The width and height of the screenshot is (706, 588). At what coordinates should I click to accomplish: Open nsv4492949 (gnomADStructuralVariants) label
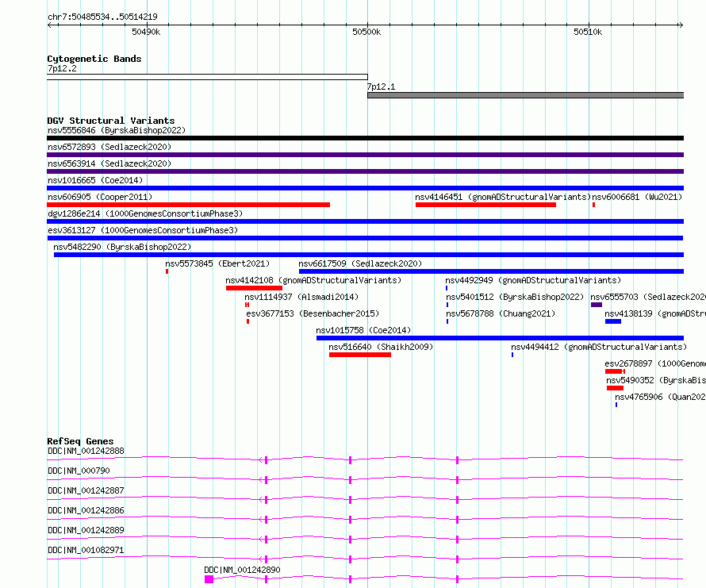pos(533,280)
